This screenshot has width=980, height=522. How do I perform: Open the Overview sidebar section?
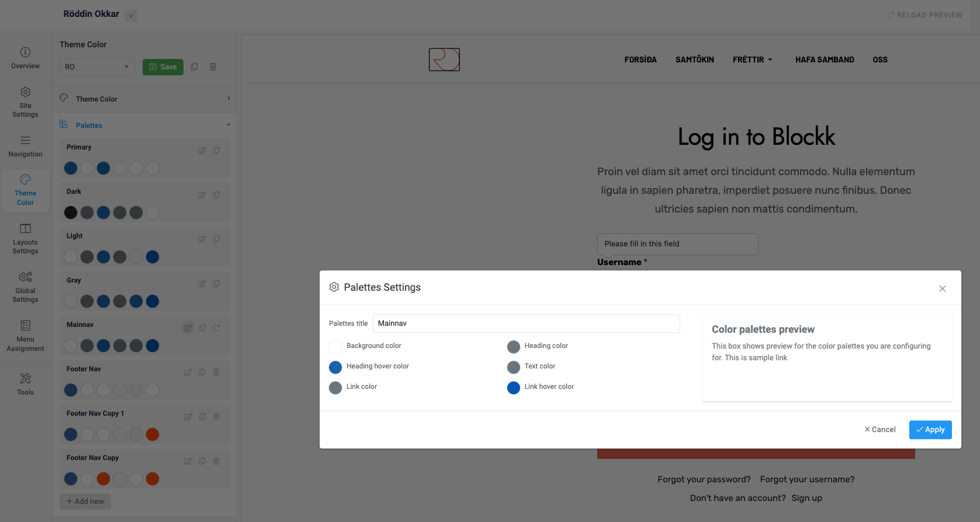(25, 58)
